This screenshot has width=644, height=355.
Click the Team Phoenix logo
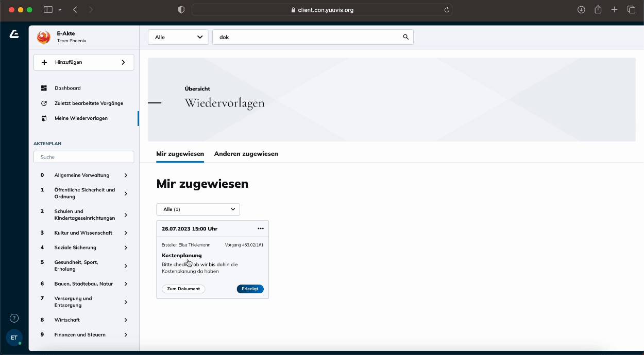[x=43, y=37]
